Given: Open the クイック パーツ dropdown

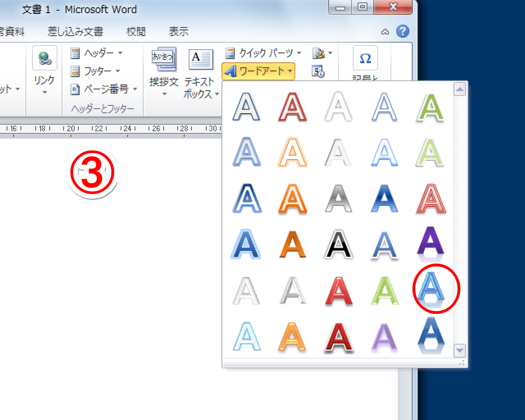Looking at the screenshot, I should (264, 53).
